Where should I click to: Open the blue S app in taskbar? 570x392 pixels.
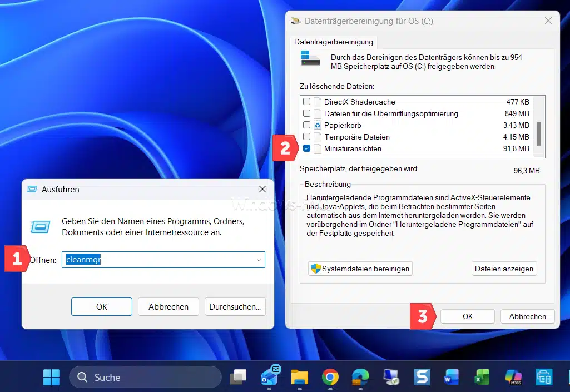[422, 377]
